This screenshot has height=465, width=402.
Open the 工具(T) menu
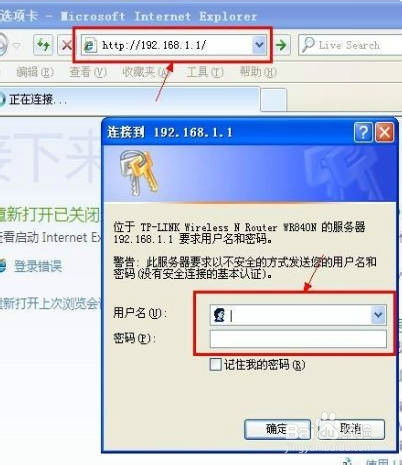click(x=205, y=72)
